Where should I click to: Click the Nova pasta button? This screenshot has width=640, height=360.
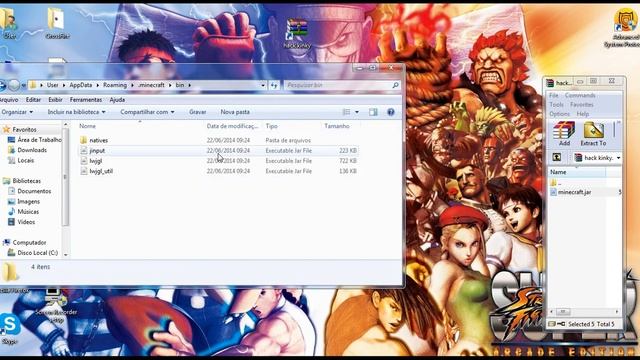pyautogui.click(x=235, y=112)
